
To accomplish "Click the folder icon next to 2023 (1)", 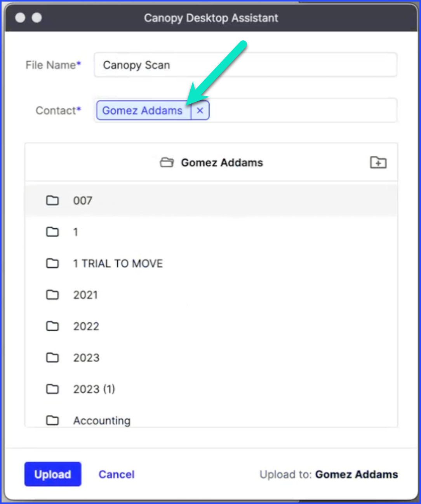I will [52, 389].
